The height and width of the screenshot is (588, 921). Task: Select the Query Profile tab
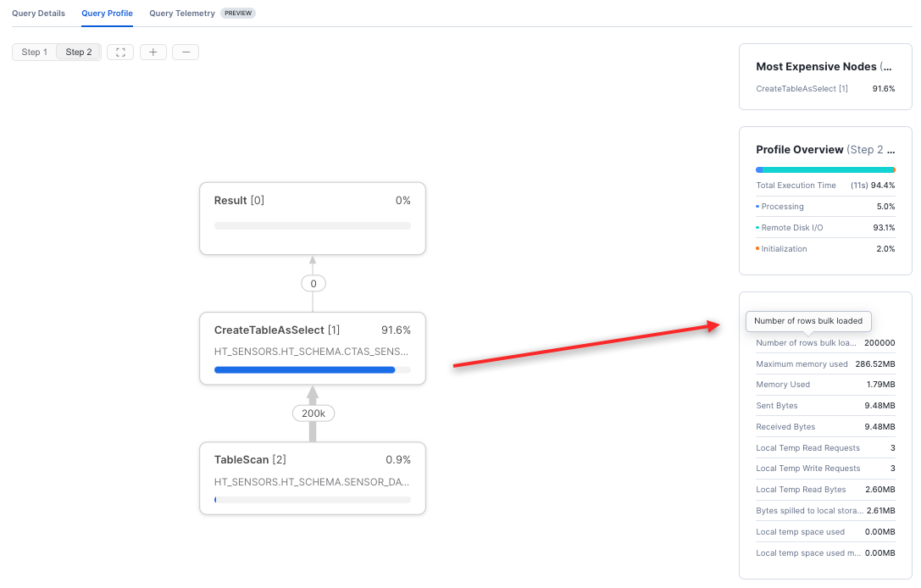click(x=107, y=13)
